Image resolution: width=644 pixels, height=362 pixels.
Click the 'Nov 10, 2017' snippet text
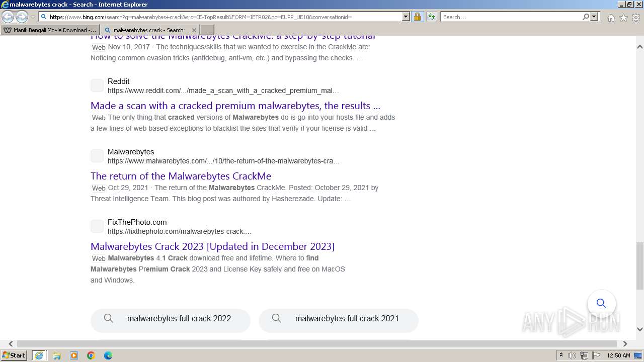tap(129, 47)
